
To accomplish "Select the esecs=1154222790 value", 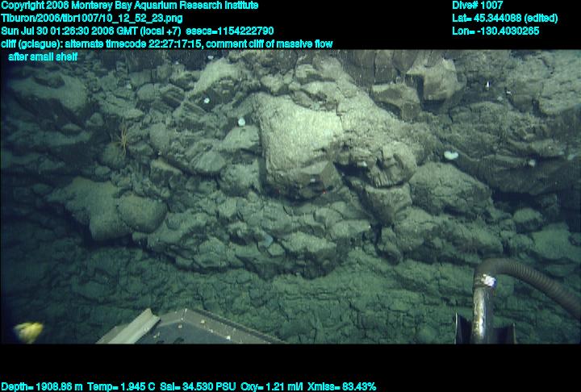I will tap(230, 31).
